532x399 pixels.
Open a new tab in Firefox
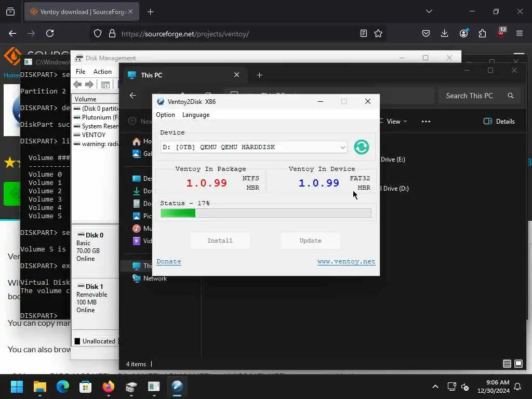[x=151, y=12]
